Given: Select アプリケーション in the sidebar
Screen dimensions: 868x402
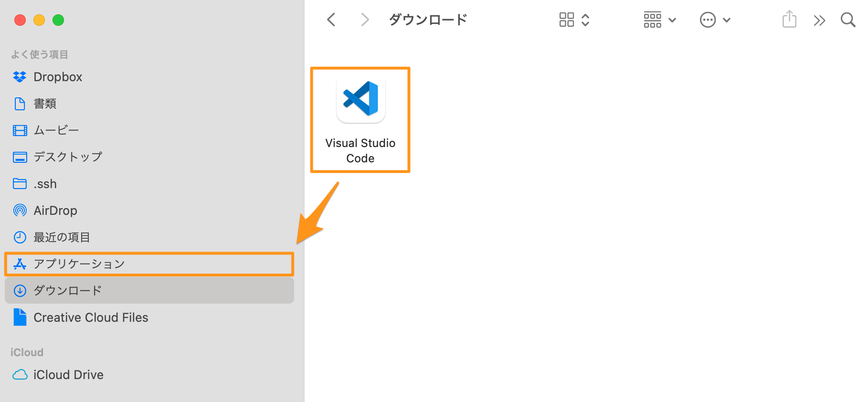Looking at the screenshot, I should [x=79, y=264].
